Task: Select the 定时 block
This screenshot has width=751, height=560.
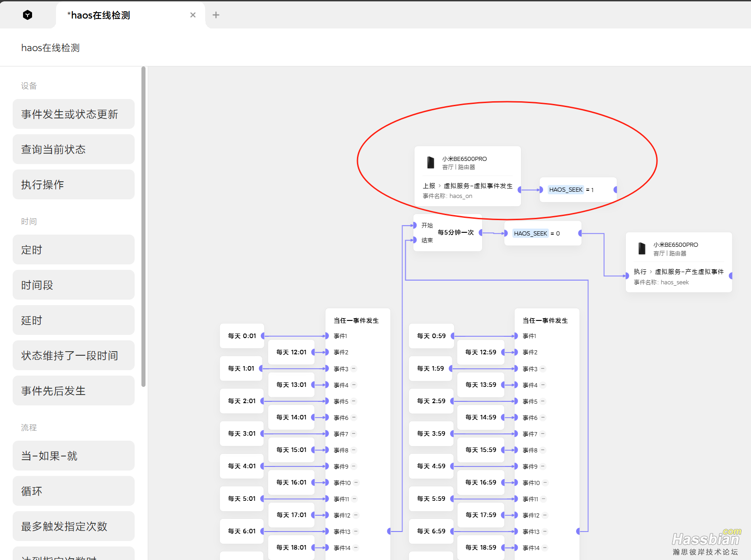Action: tap(74, 249)
